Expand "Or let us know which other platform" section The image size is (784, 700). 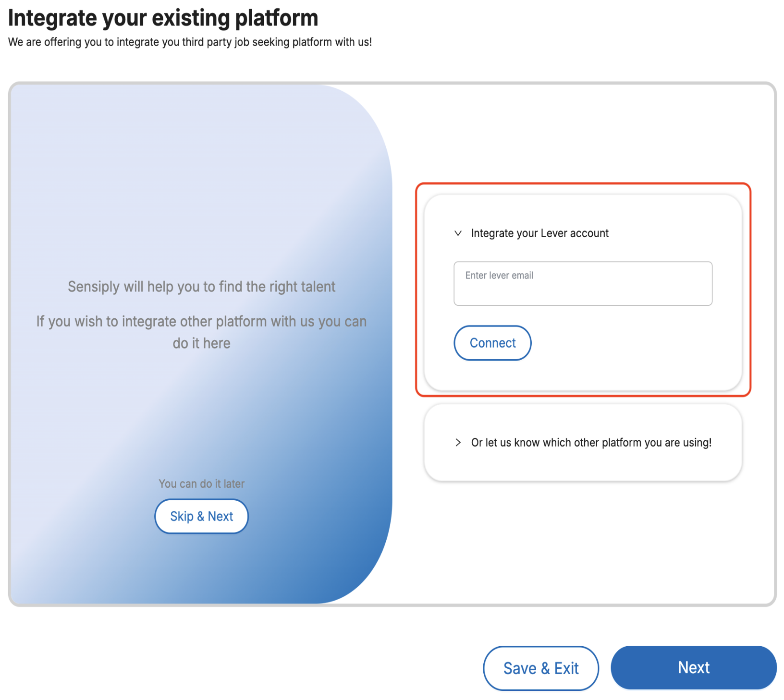click(591, 443)
